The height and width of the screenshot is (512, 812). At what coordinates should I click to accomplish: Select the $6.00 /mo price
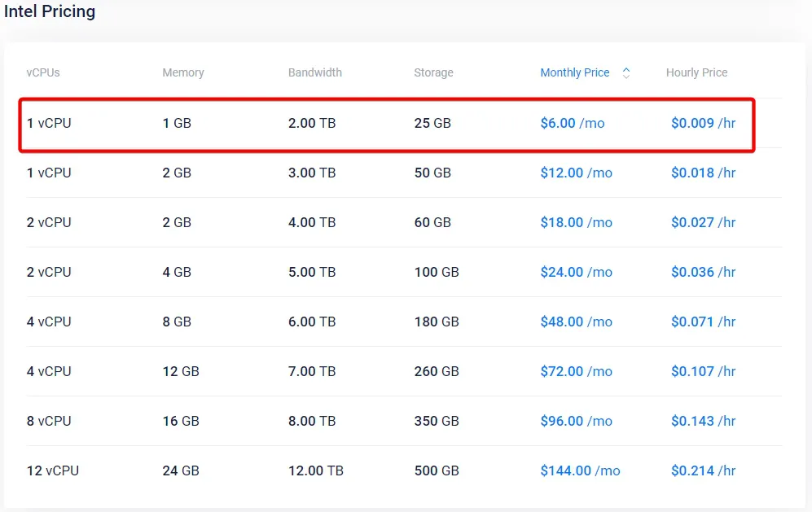click(x=573, y=123)
